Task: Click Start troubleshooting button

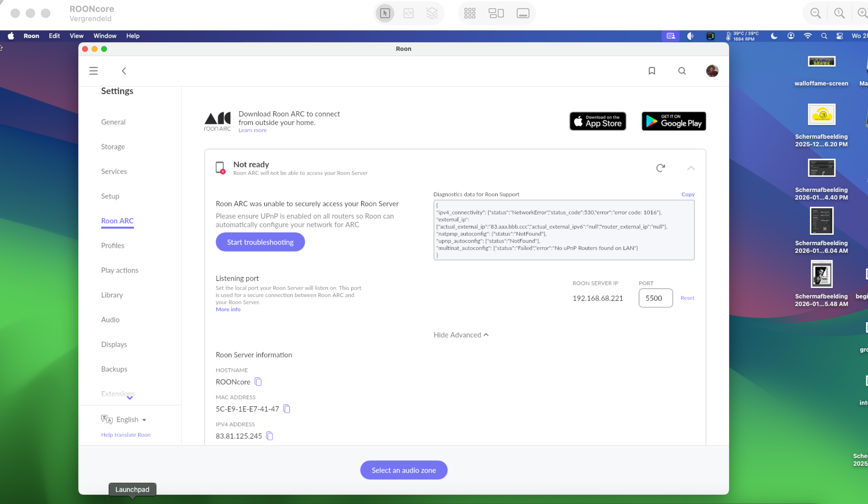Action: 260,242
